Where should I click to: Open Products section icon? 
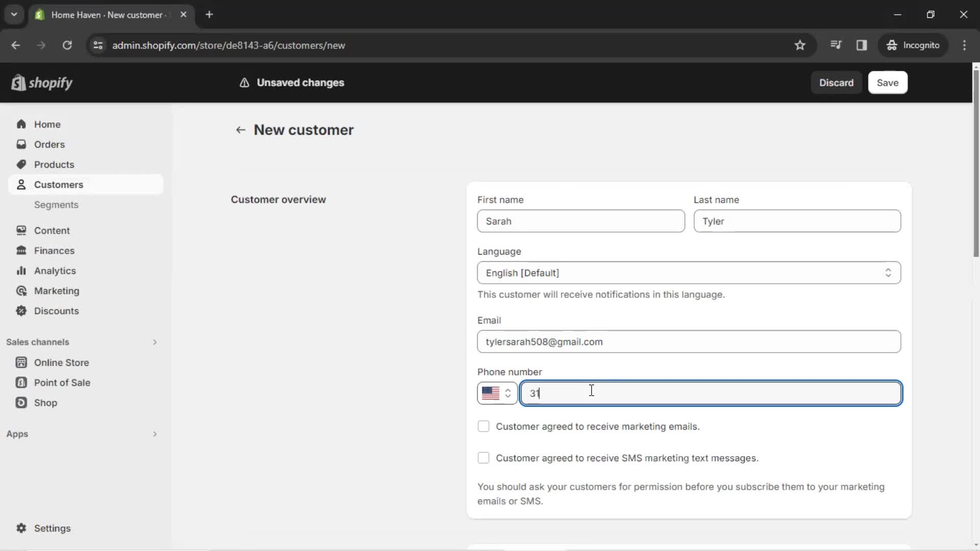(21, 164)
